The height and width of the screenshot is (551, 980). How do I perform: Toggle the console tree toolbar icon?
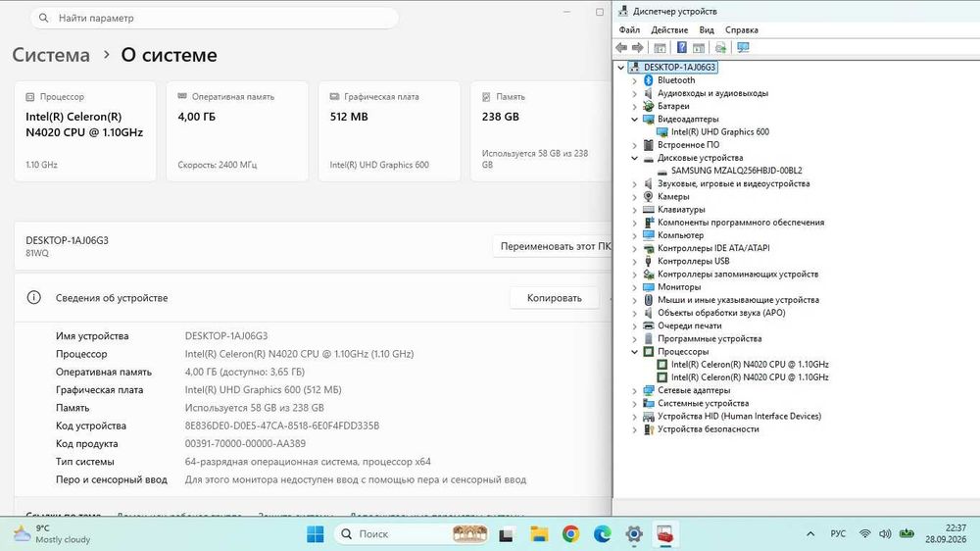click(x=660, y=47)
